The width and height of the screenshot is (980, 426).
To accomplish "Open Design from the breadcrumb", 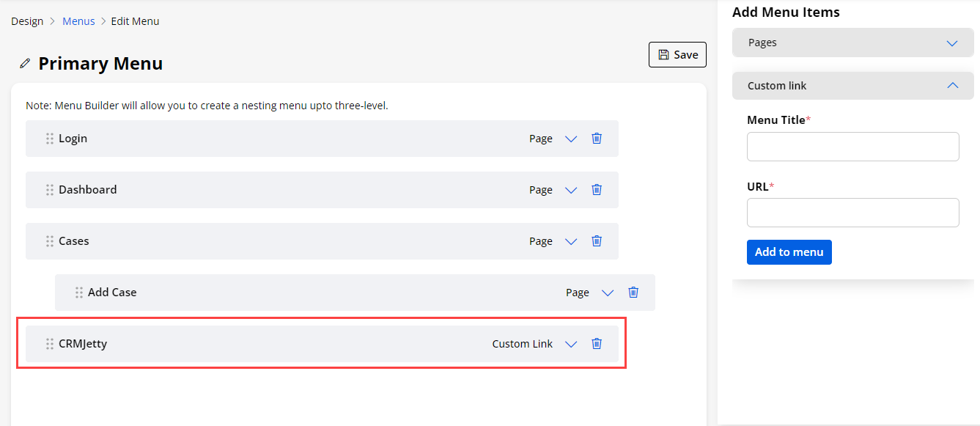I will coord(27,21).
